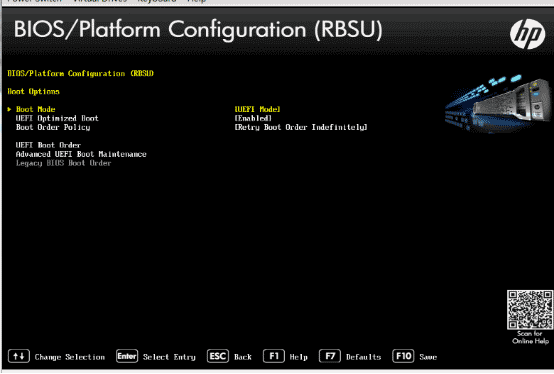The width and height of the screenshot is (554, 374).
Task: Click the F7 Defaults key icon
Action: click(x=330, y=356)
